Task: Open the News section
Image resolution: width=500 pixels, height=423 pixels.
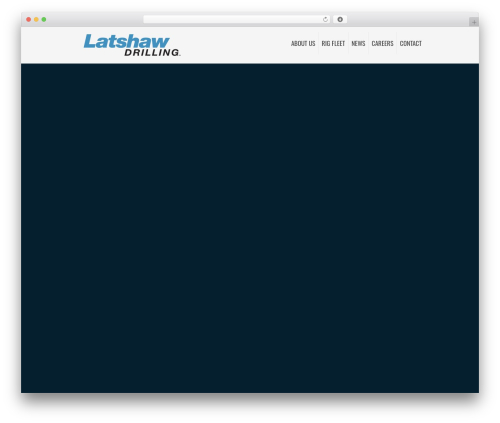Action: click(358, 43)
